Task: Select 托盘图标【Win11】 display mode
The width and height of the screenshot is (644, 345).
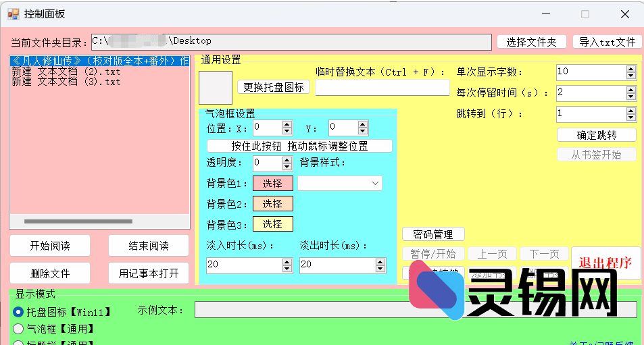Action: [18, 312]
